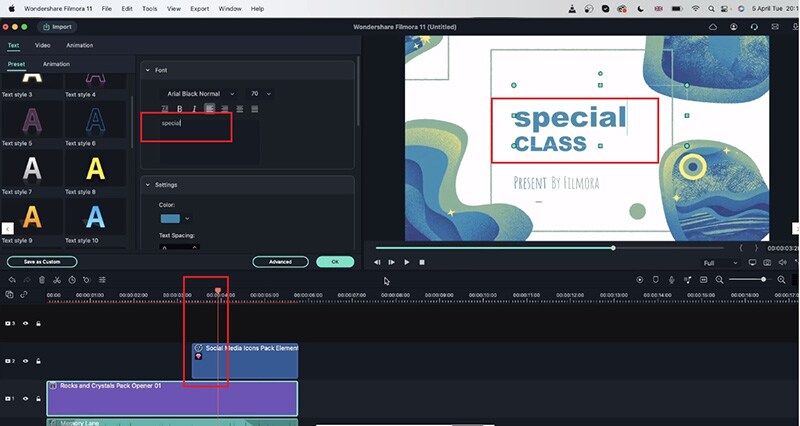This screenshot has width=800, height=426.
Task: Open the subtitle caption icon in the timeline toolbar
Action: [x=704, y=280]
